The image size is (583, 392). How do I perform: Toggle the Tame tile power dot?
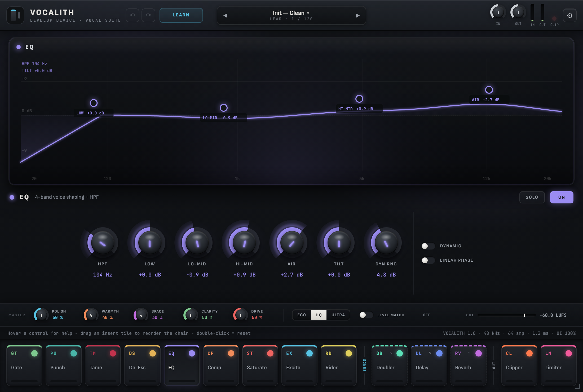click(113, 353)
